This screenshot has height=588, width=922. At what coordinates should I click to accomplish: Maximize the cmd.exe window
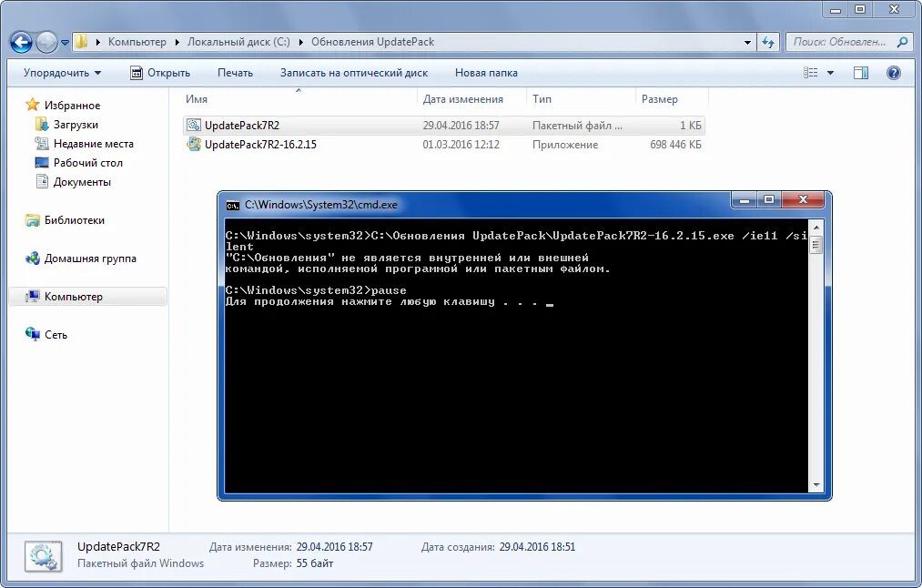(x=768, y=200)
